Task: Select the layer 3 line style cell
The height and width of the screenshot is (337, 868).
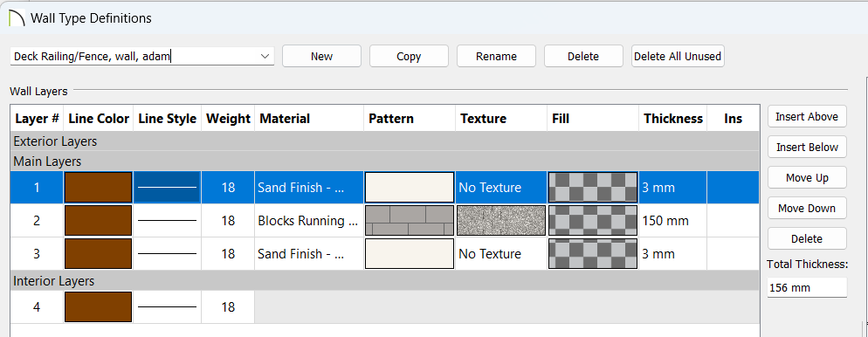Action: pos(167,254)
